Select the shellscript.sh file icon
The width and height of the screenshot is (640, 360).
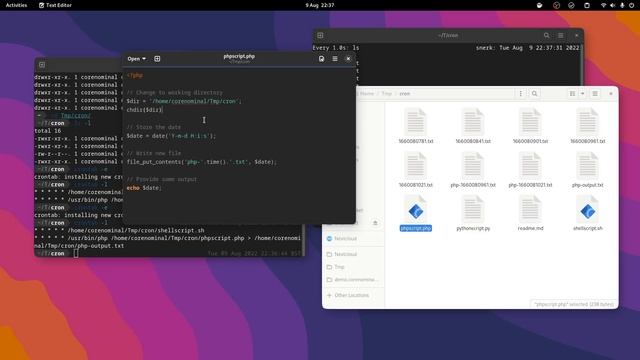[588, 211]
